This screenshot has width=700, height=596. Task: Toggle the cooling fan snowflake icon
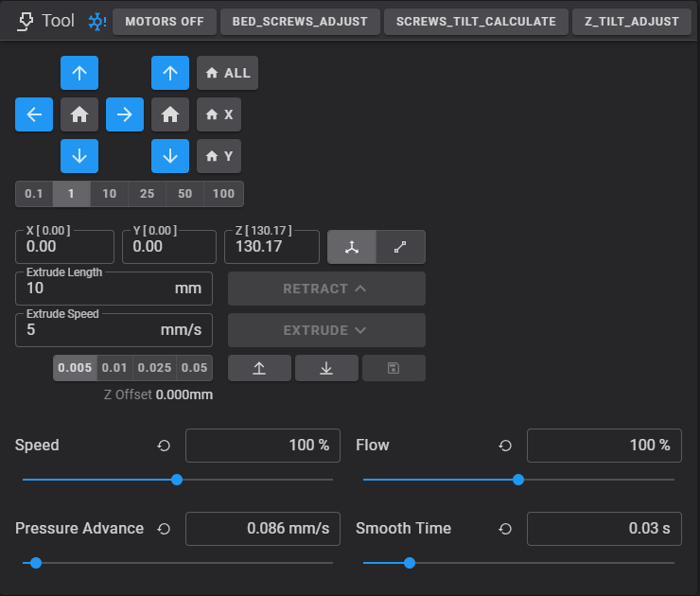point(96,21)
